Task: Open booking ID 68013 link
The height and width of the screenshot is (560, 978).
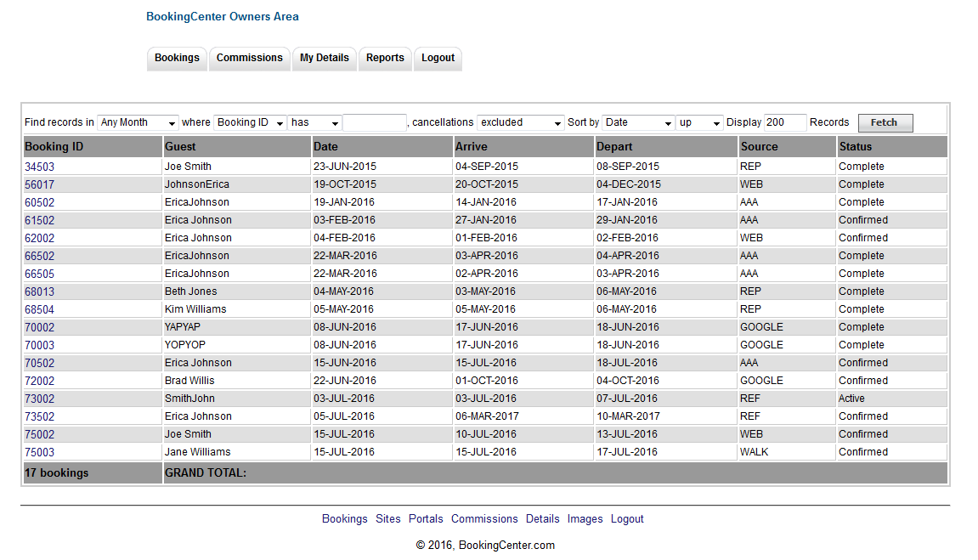Action: [x=39, y=292]
